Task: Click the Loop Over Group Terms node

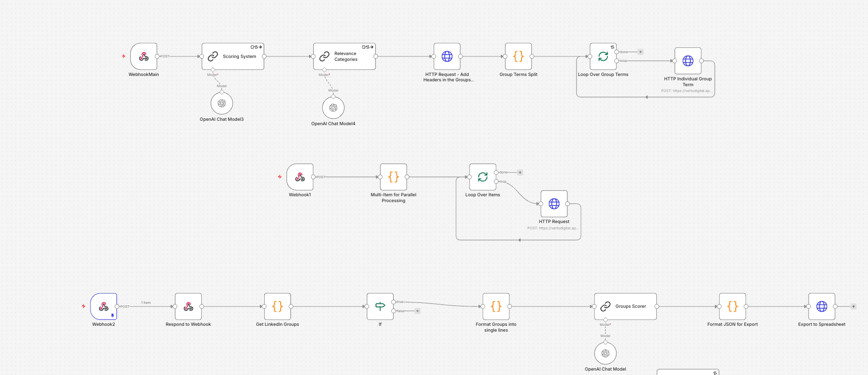Action: pyautogui.click(x=603, y=56)
